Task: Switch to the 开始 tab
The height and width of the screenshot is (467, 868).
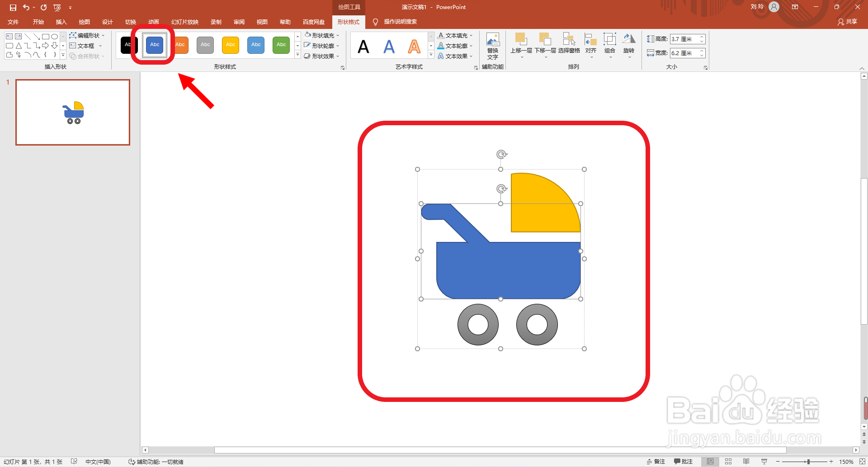Action: point(38,22)
